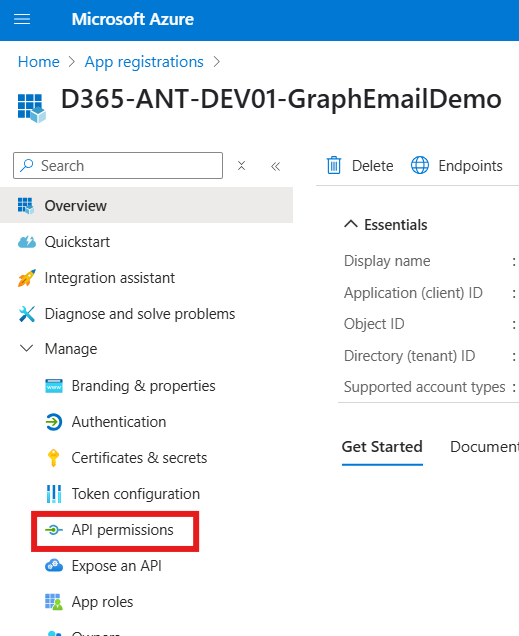Open Integration assistant
The image size is (519, 636).
pyautogui.click(x=109, y=278)
